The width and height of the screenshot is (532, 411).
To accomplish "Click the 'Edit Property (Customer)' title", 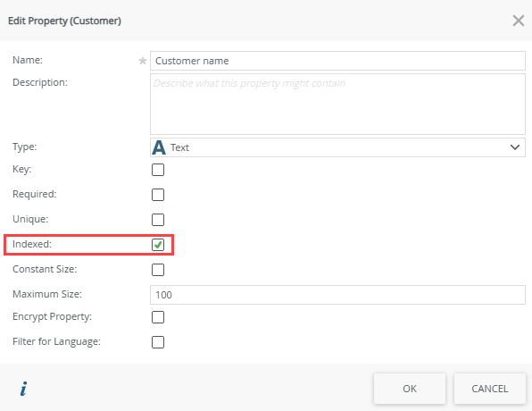I will click(x=64, y=21).
